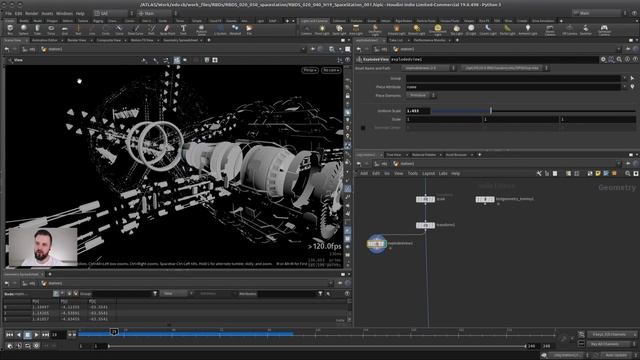Select the transform1 node
640x360 pixels.
point(425,225)
